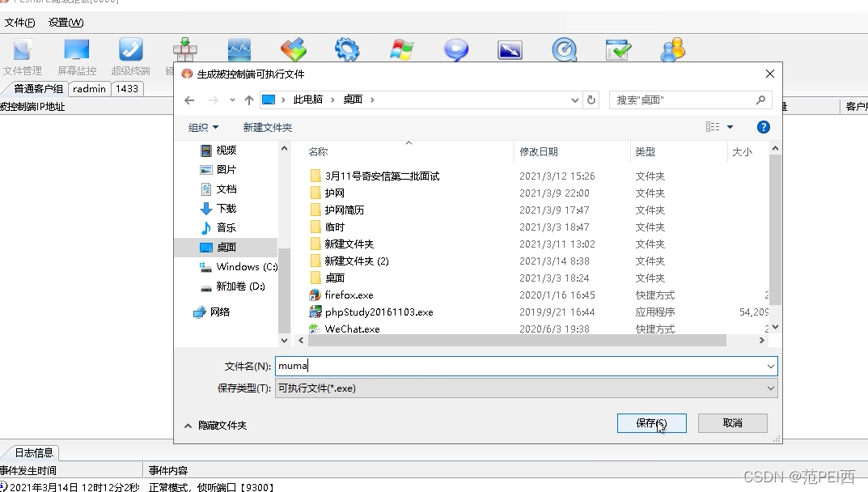
Task: Click the gear-shaped settings toolbar icon
Action: [x=347, y=49]
